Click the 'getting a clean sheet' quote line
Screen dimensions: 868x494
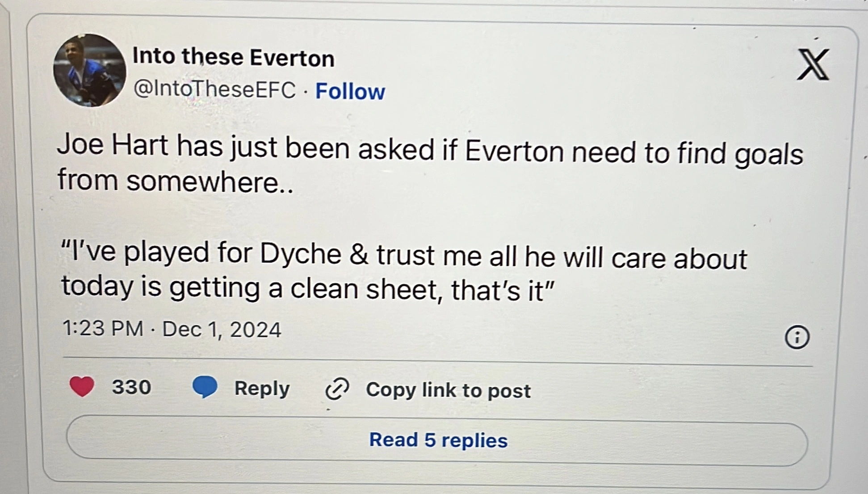[307, 288]
